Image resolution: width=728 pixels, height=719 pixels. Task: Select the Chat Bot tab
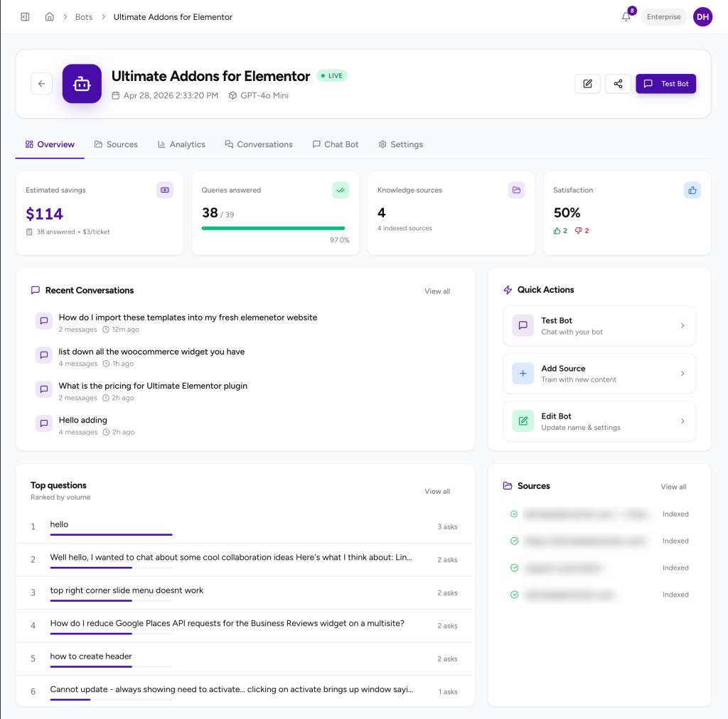(x=336, y=144)
